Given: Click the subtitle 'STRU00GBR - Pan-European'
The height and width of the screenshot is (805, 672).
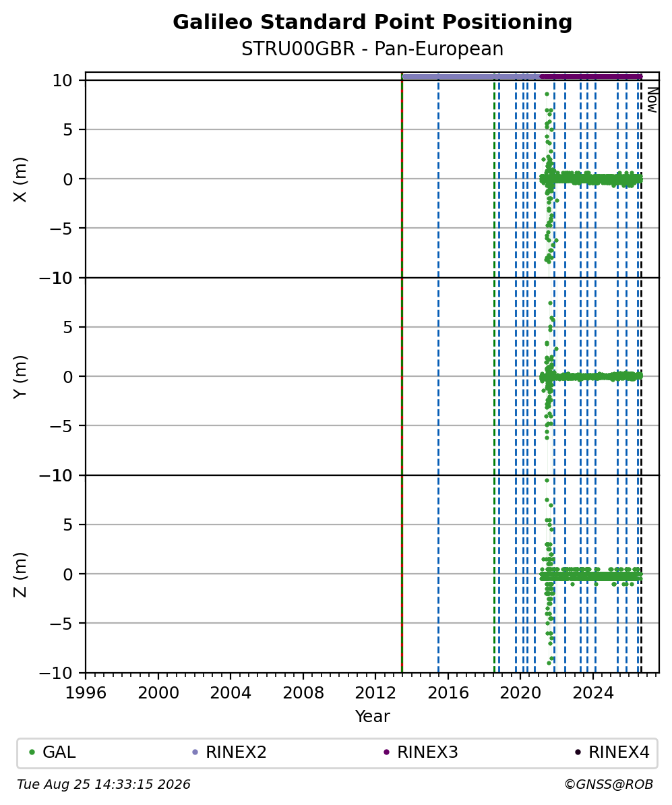Looking at the screenshot, I should [x=372, y=49].
